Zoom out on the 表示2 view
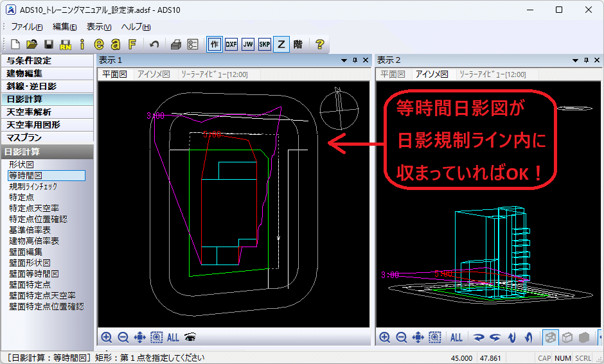604x364 pixels. click(x=402, y=338)
